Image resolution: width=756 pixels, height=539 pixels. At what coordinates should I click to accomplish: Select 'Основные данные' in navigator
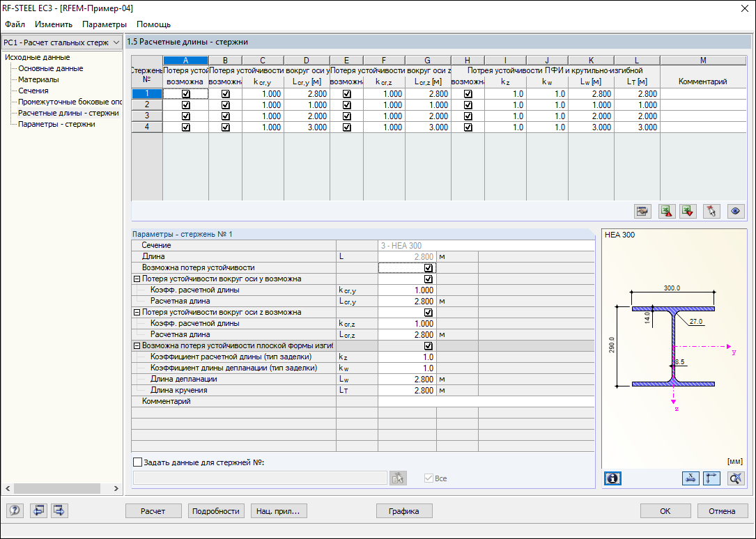(x=51, y=68)
